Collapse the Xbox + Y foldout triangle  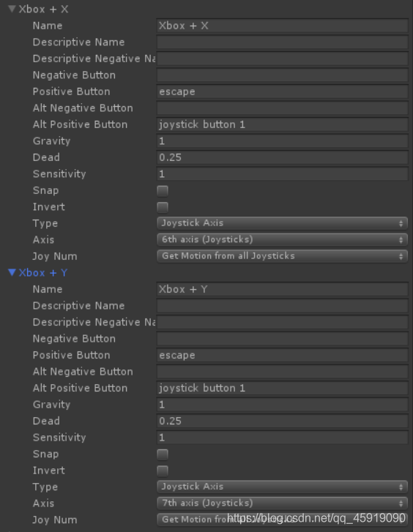pos(12,272)
